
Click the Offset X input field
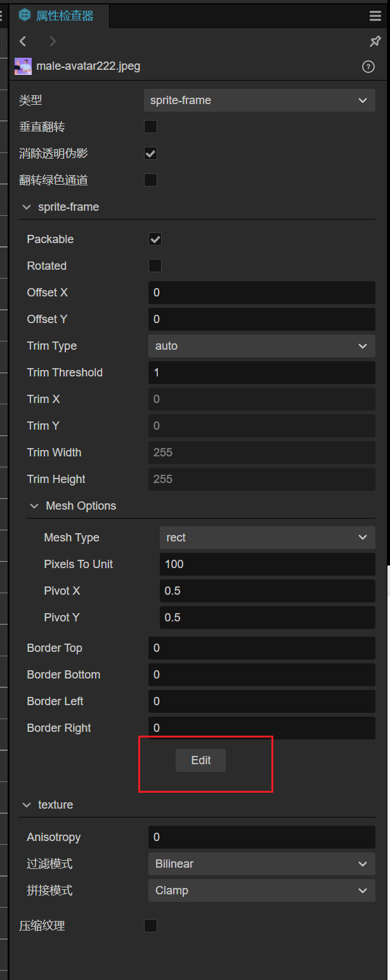261,293
